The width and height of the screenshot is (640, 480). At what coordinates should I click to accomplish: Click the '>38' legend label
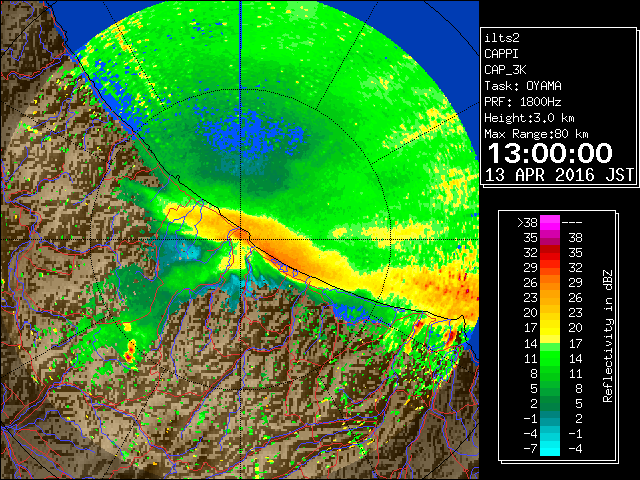coord(527,223)
